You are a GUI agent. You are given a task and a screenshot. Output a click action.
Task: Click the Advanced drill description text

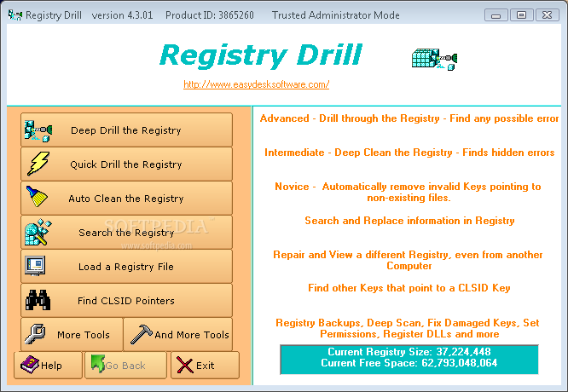click(x=409, y=118)
